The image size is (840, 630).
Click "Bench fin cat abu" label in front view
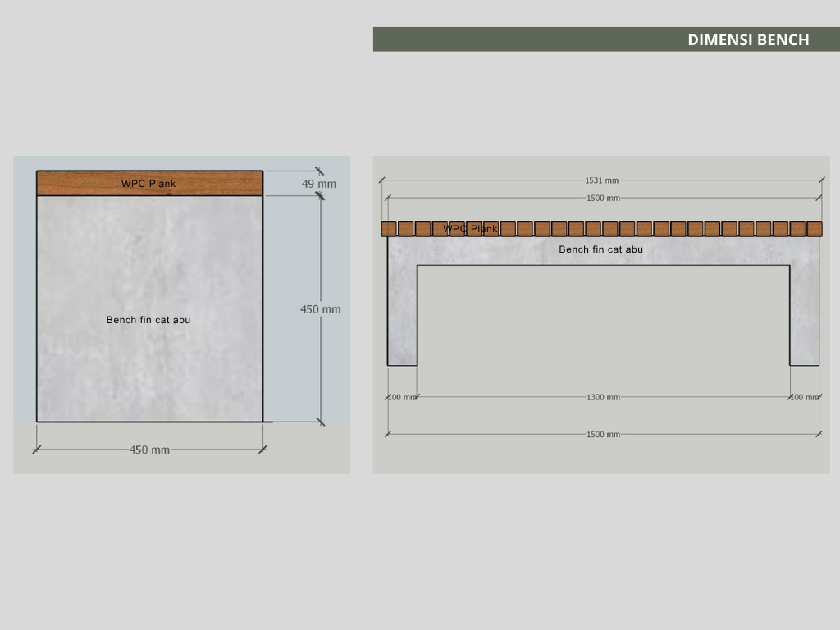600,249
